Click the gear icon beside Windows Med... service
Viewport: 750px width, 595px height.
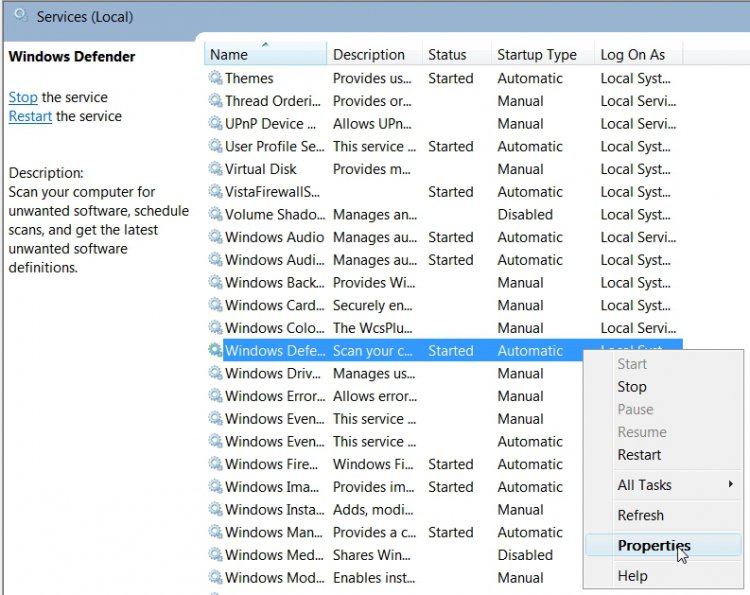[215, 555]
